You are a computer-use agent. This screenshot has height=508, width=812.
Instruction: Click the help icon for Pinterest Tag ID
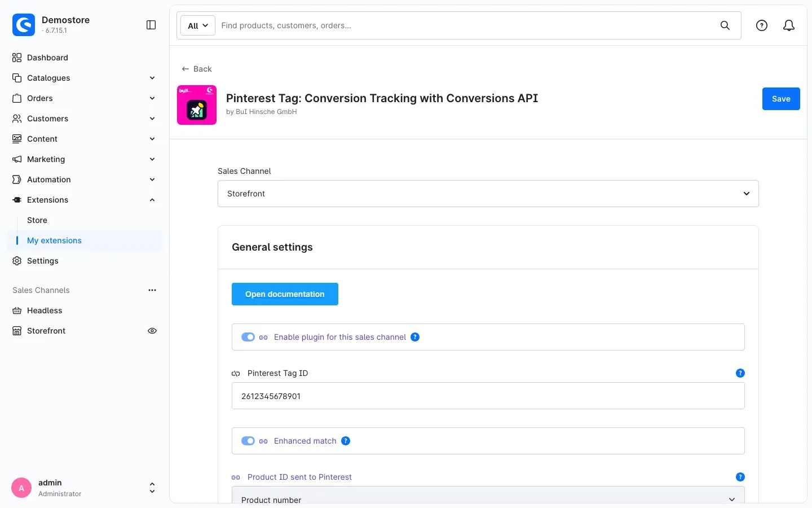point(740,373)
